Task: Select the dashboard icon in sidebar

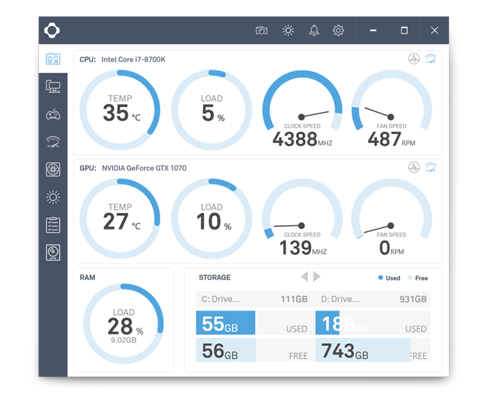Action: click(x=53, y=59)
